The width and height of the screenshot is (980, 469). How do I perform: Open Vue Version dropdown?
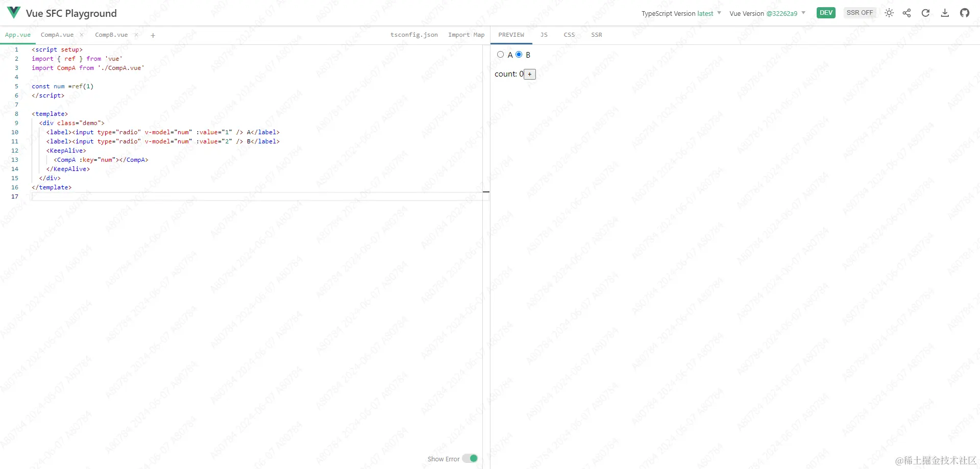point(767,13)
